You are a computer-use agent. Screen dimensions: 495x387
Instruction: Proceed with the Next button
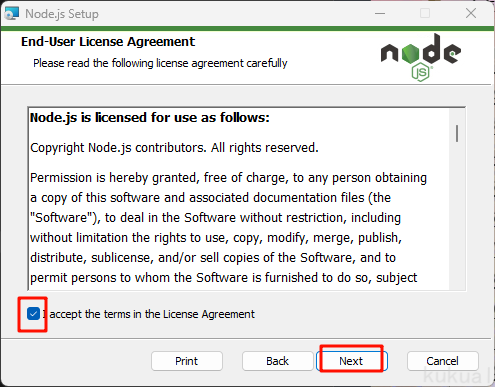pyautogui.click(x=351, y=361)
